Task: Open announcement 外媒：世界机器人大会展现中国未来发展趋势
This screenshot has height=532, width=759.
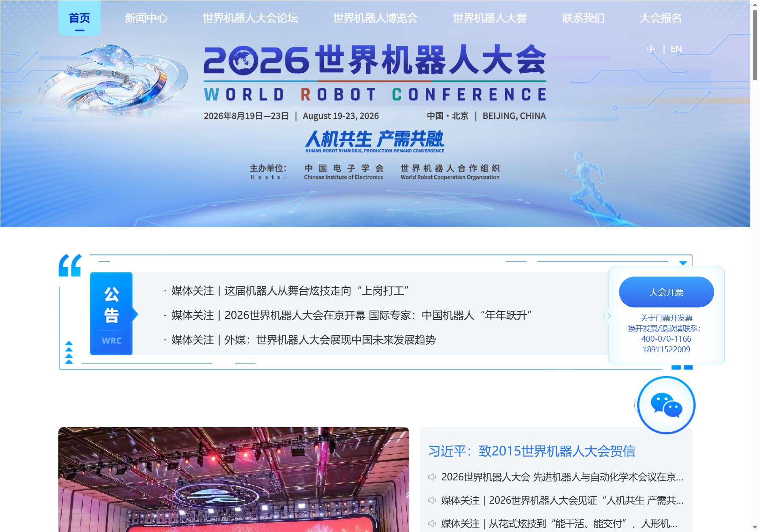Action: (304, 340)
